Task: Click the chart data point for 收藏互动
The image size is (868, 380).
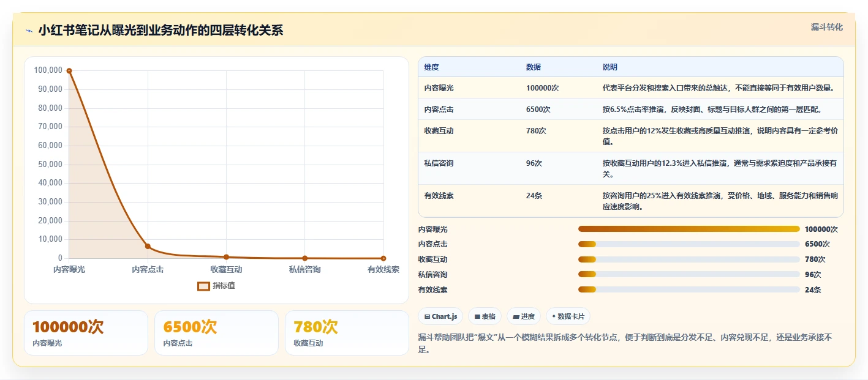Action: tap(226, 257)
